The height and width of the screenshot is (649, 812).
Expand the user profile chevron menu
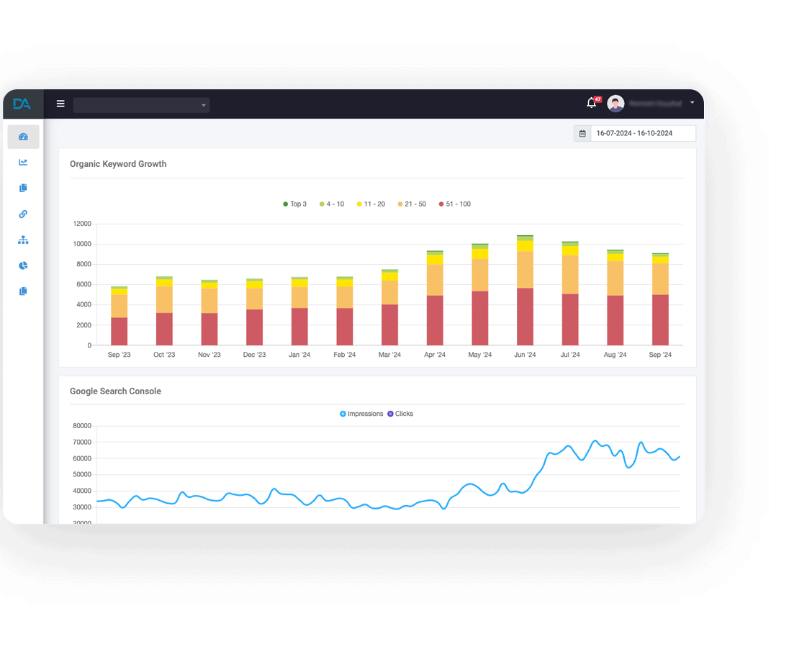pyautogui.click(x=693, y=103)
